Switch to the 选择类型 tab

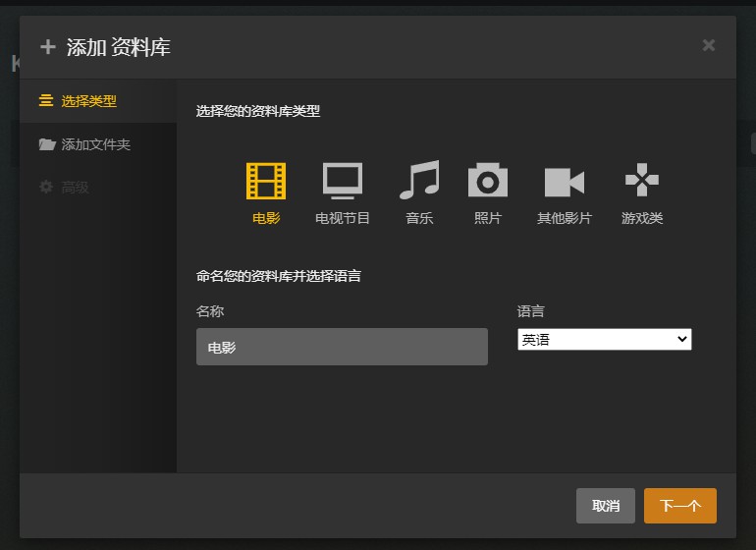pos(88,101)
